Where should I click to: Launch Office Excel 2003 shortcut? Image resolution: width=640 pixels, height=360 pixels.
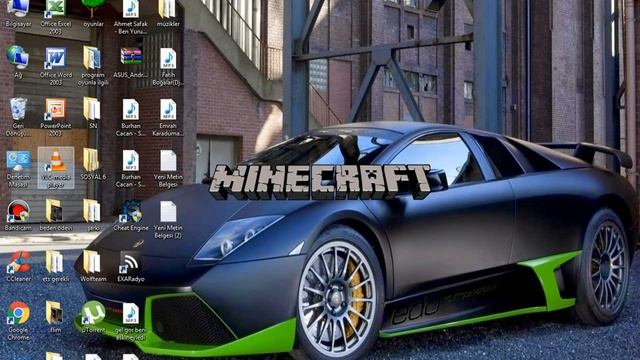pyautogui.click(x=56, y=16)
